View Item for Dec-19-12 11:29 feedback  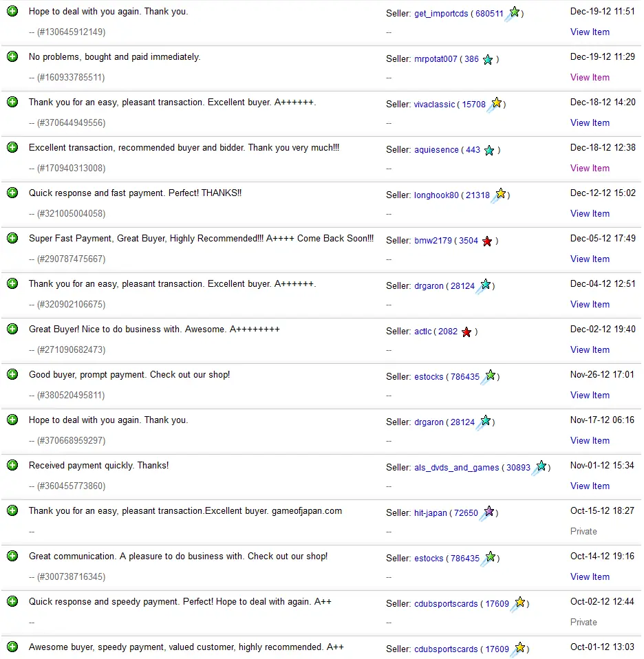[x=590, y=77]
